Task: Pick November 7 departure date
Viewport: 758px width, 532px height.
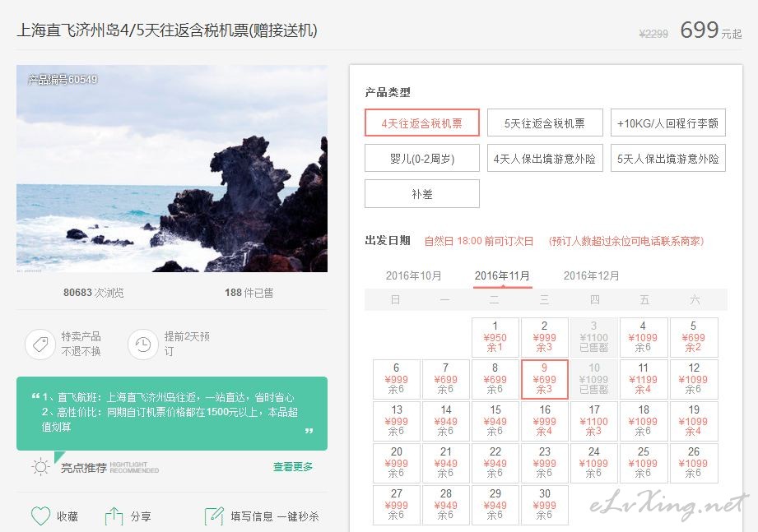Action: click(446, 379)
